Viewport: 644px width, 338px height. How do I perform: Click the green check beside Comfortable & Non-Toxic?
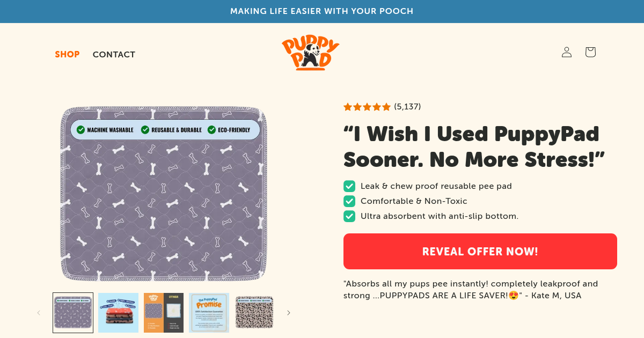point(349,201)
